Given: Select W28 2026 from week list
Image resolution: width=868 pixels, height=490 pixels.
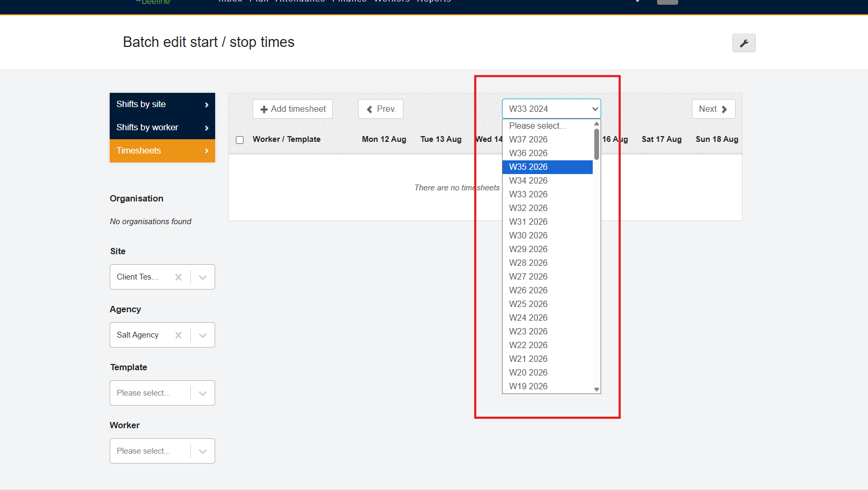Looking at the screenshot, I should pyautogui.click(x=547, y=263).
